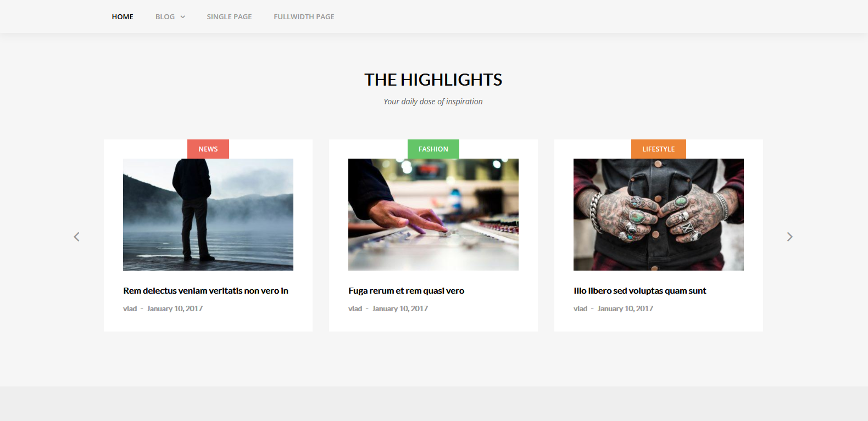Click January 10, 2017 date on News post

point(175,308)
